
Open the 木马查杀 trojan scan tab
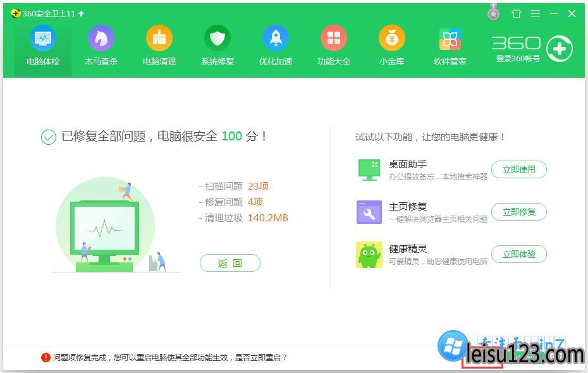point(101,46)
